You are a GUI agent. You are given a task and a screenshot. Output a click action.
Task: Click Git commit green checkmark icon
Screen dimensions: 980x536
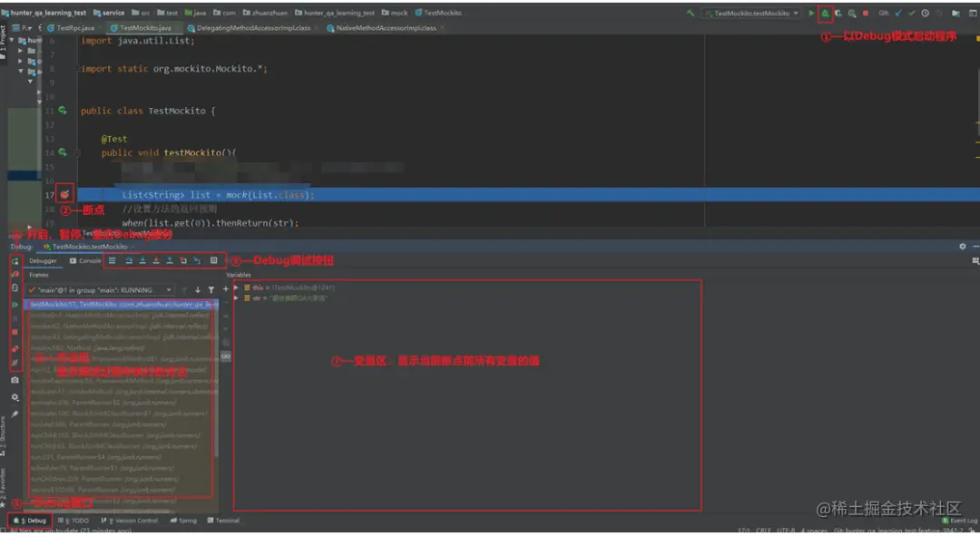[912, 13]
